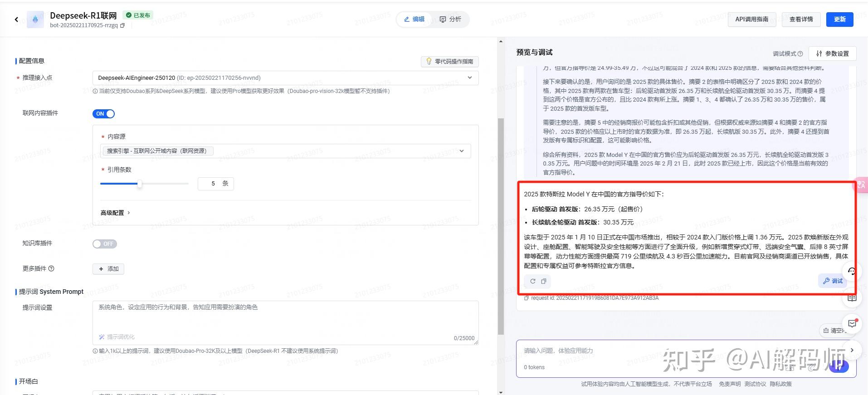Open the 推理接入点 dropdown

pos(285,78)
